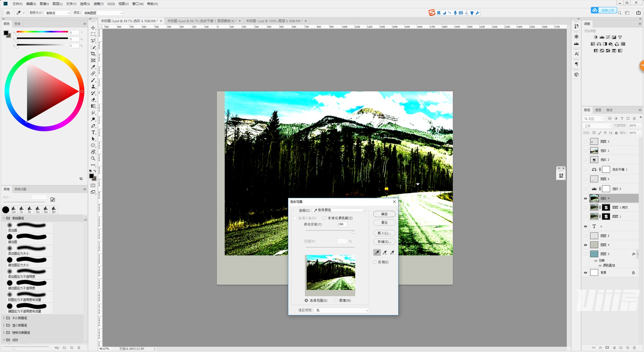
Task: Click the 确定 button
Action: pos(384,214)
